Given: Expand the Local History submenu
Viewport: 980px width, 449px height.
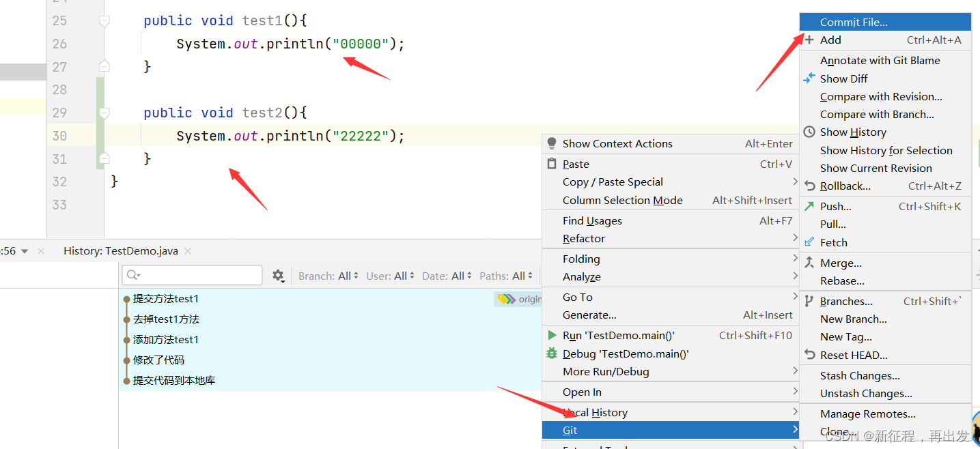Looking at the screenshot, I should point(670,412).
